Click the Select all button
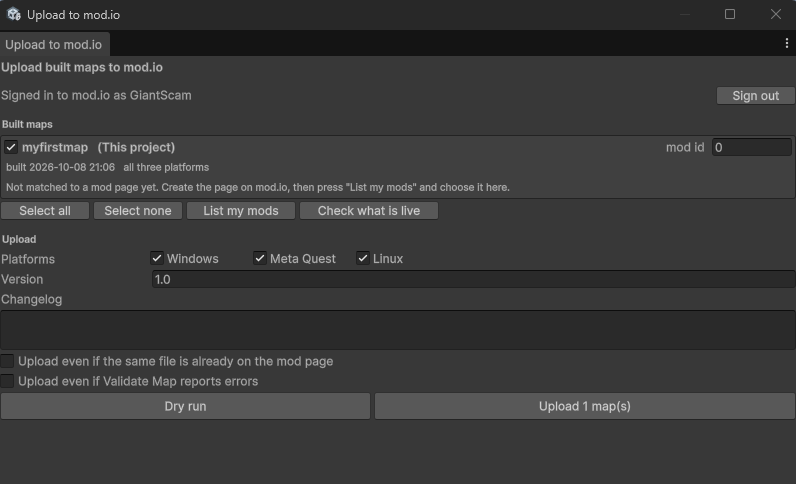 (45, 211)
